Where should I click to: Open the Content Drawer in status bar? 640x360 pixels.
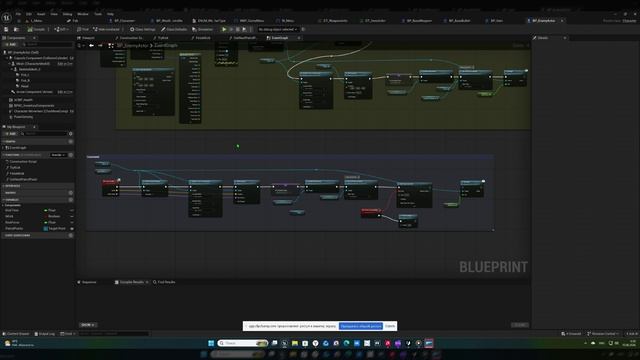pyautogui.click(x=15, y=333)
